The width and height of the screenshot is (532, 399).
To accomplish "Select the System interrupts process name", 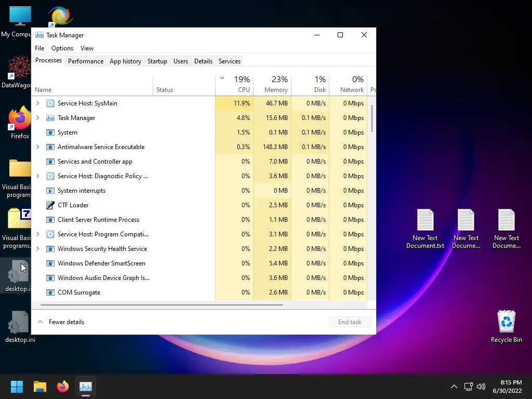I will (82, 191).
